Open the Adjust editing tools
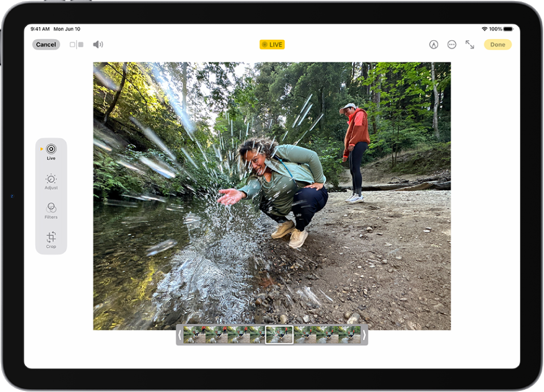The width and height of the screenshot is (544, 392). tap(51, 180)
